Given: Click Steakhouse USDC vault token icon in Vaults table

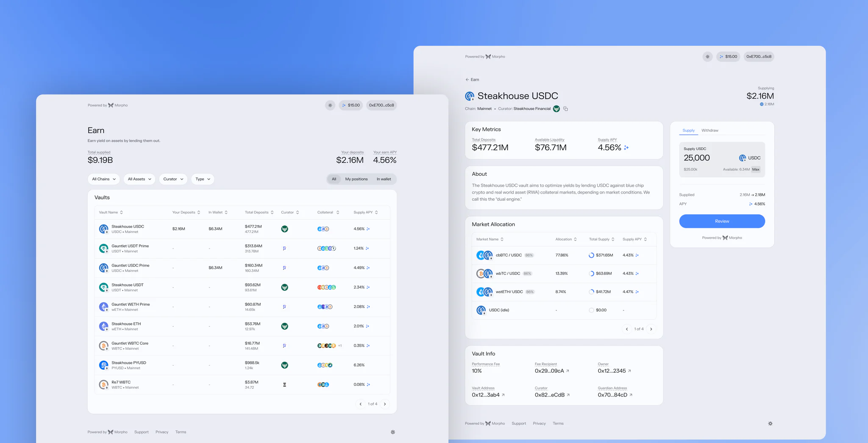Looking at the screenshot, I should click(x=103, y=229).
